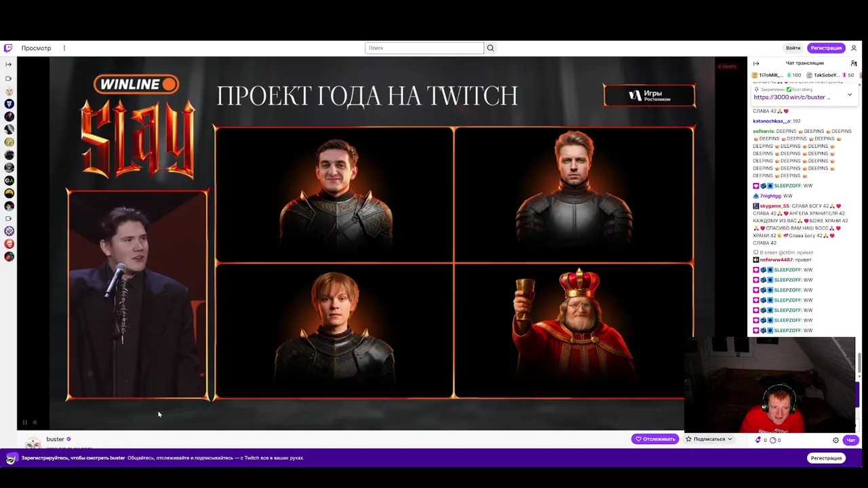Click neforww4487 username in chat
The width and height of the screenshot is (868, 488).
[x=776, y=260]
